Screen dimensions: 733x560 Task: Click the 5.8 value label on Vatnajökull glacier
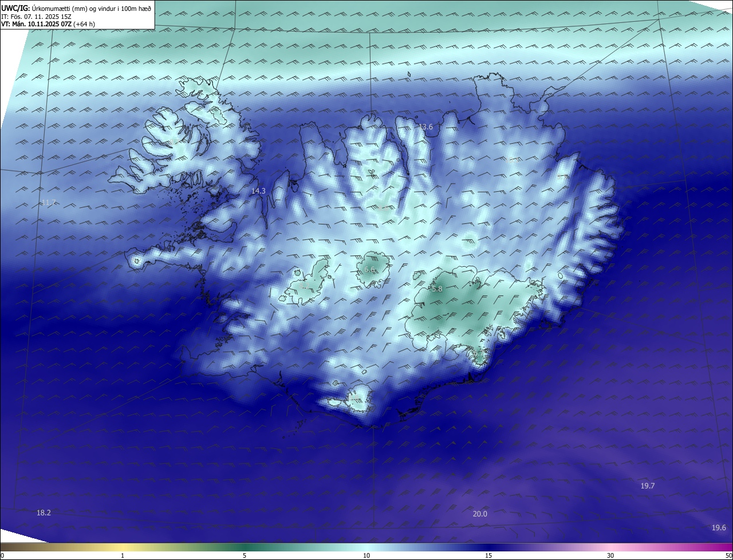tap(437, 289)
